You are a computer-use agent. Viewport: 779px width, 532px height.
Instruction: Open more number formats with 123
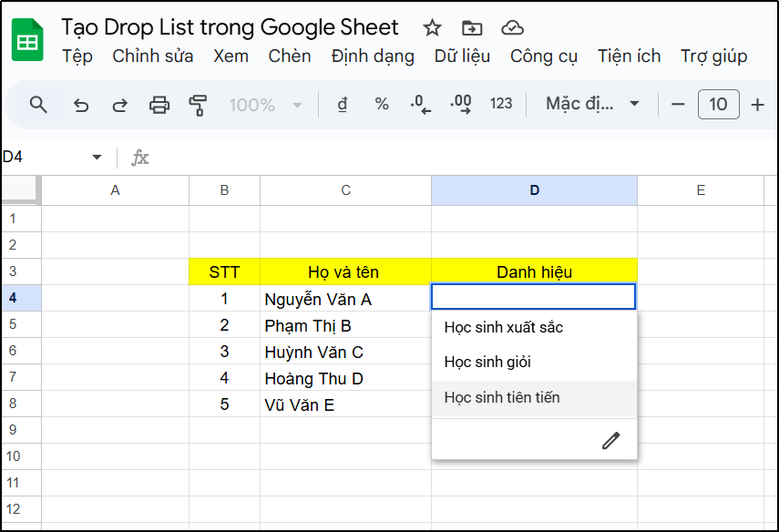click(500, 104)
